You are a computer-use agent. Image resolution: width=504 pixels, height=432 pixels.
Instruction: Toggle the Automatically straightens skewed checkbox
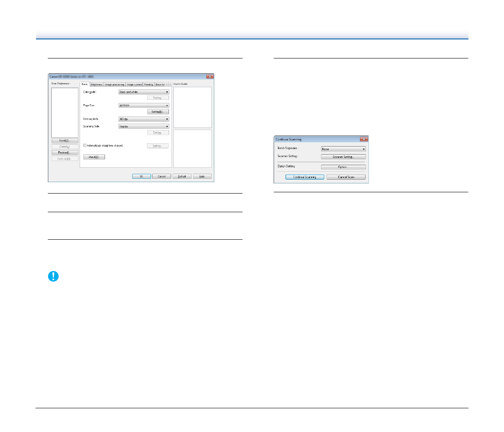[x=85, y=145]
